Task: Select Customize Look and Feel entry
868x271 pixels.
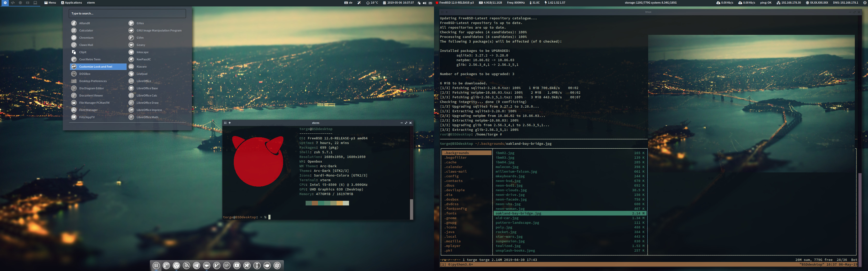Action: tap(96, 67)
